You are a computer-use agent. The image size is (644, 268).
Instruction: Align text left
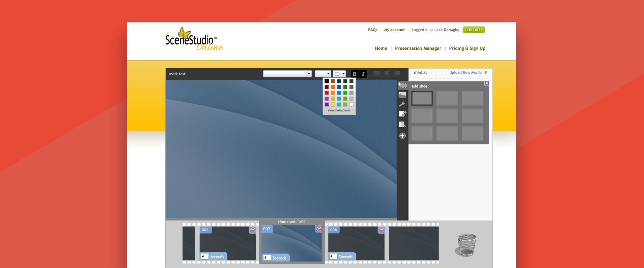pos(377,74)
